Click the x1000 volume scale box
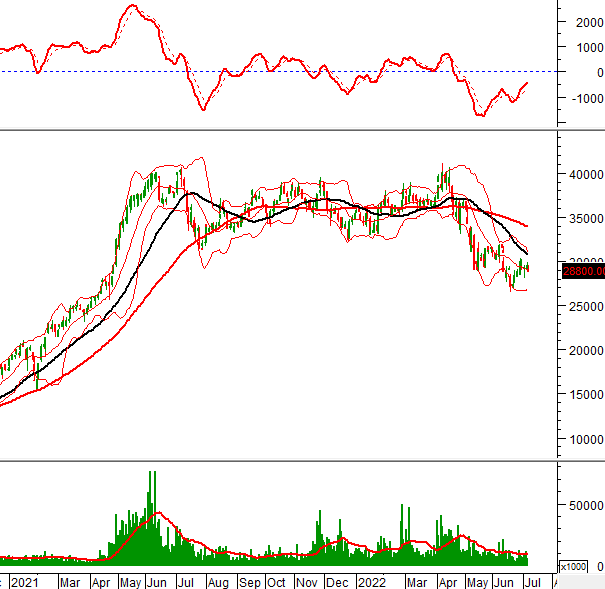This screenshot has height=589, width=605. point(574,566)
